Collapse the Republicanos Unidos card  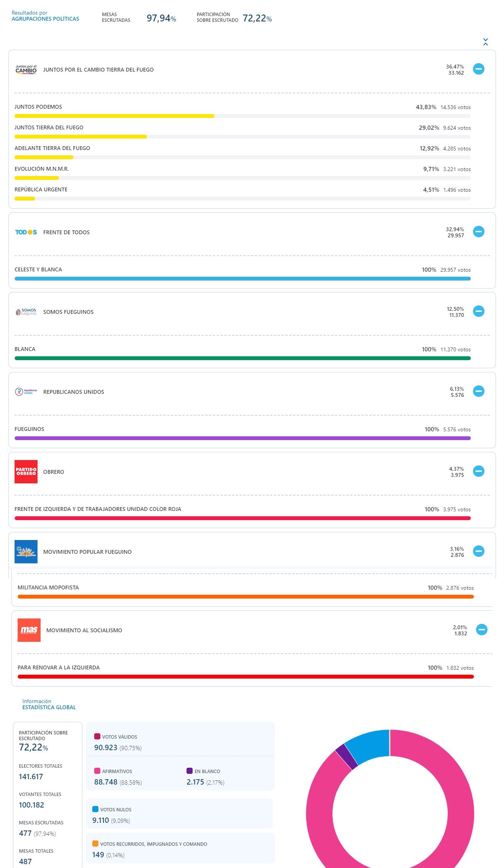(x=478, y=391)
